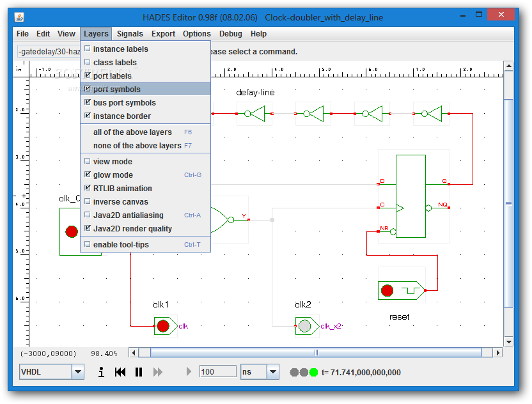Click the vertical scrollbar thumb
Image resolution: width=532 pixels, height=404 pixels.
click(x=508, y=203)
